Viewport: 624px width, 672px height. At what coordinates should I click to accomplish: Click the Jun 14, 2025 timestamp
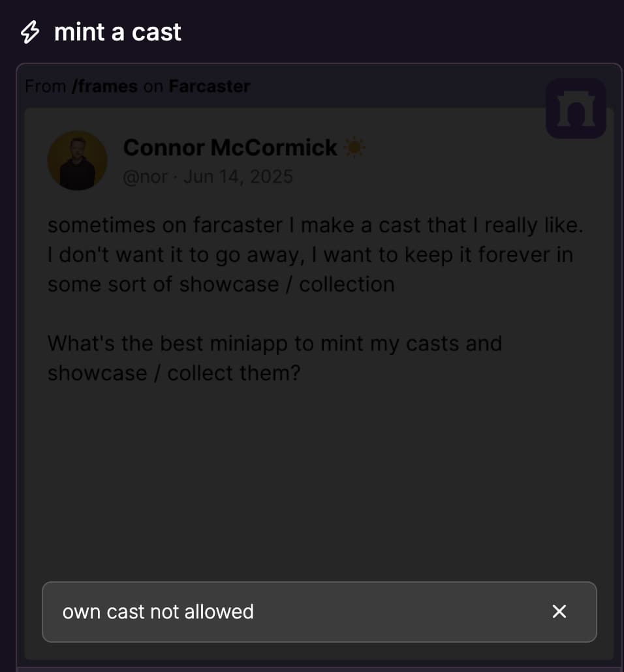[x=238, y=177]
